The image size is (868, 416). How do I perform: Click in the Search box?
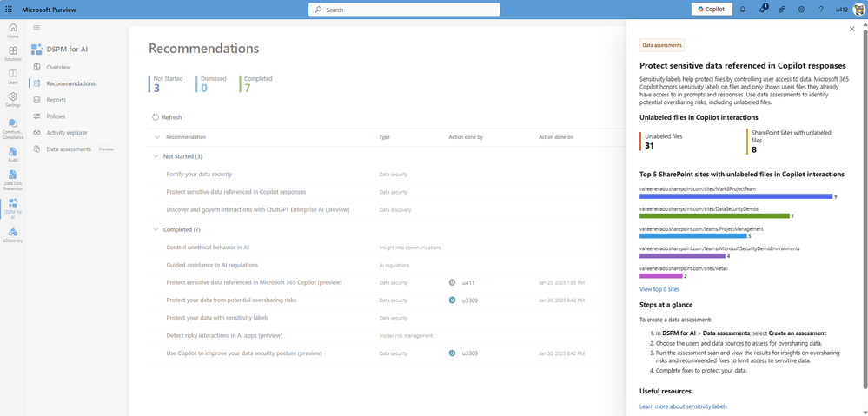404,10
